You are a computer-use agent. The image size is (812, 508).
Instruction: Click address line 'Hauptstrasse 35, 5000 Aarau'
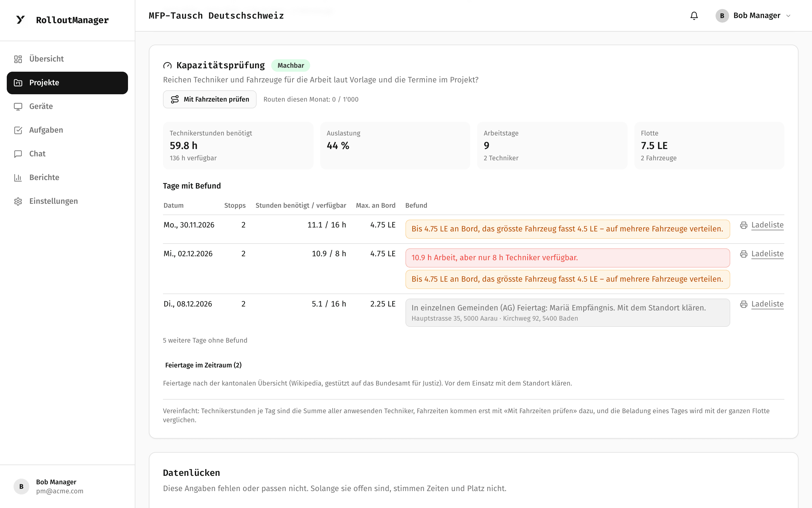[454, 319]
